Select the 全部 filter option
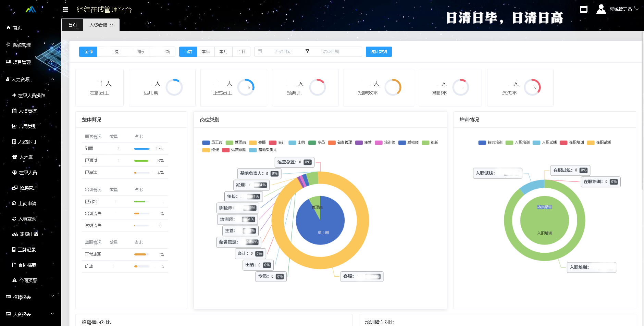Viewport: 644px width, 326px height. click(88, 52)
